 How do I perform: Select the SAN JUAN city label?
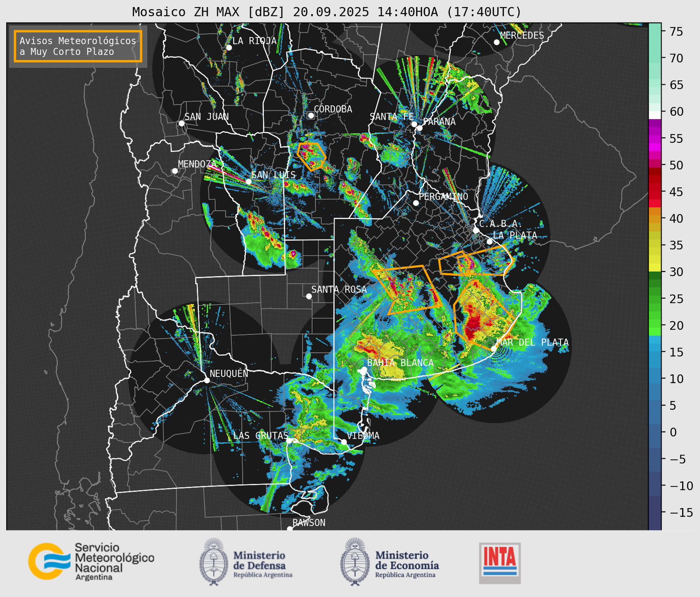point(207,117)
